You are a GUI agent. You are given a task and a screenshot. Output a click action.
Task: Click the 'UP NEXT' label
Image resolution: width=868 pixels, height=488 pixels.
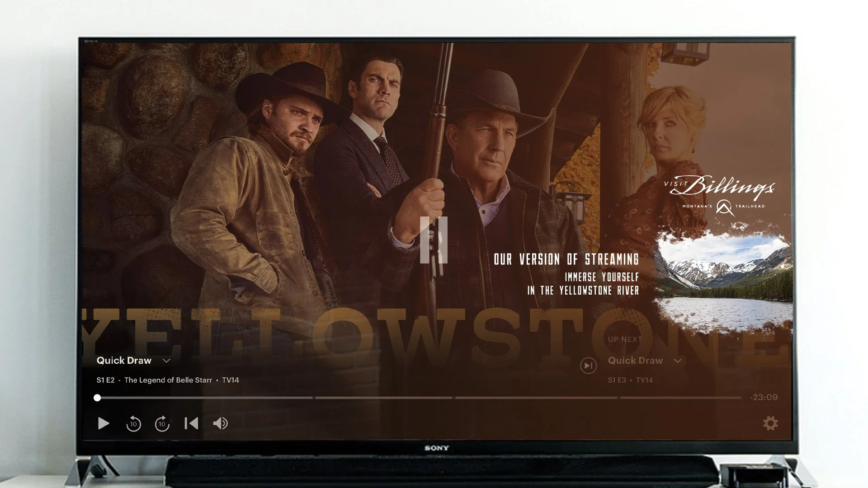tap(625, 339)
